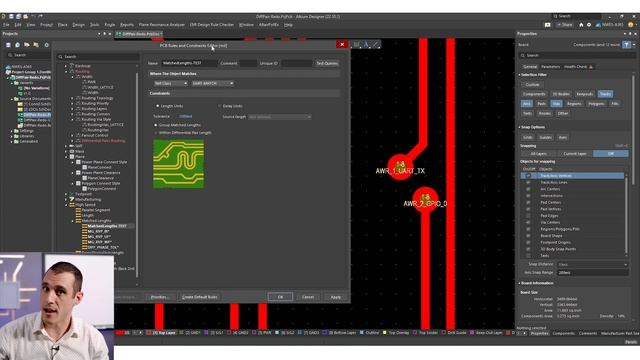The image size is (640, 360).
Task: Click the Apply button in rules dialog
Action: click(x=336, y=297)
